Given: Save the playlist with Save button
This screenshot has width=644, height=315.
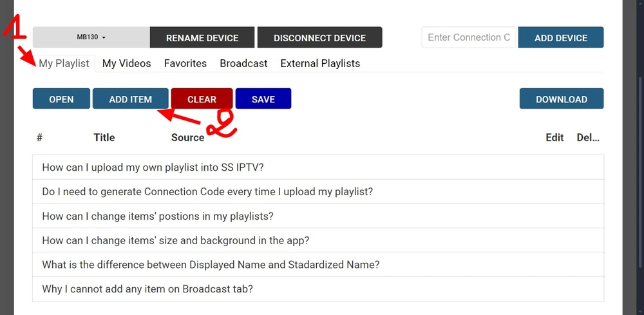Looking at the screenshot, I should pos(263,99).
